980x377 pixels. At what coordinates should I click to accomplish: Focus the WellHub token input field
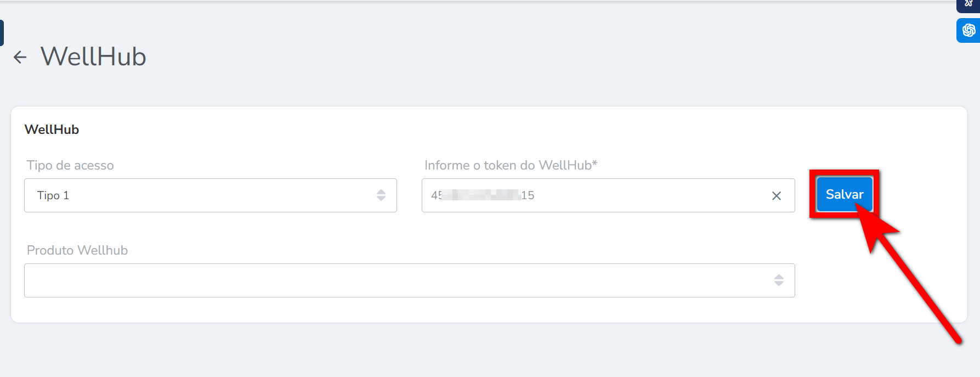pos(647,195)
